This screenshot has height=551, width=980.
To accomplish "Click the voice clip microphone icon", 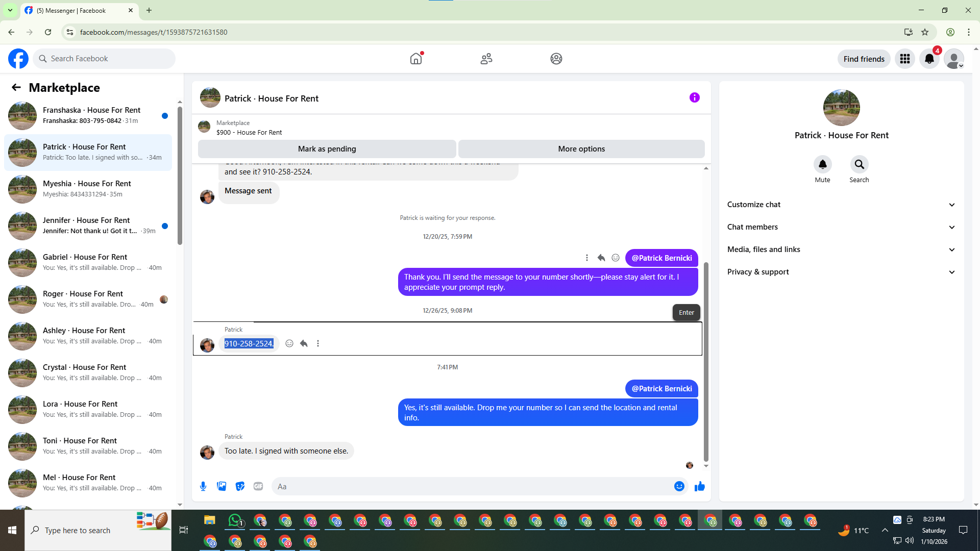I will 203,486.
